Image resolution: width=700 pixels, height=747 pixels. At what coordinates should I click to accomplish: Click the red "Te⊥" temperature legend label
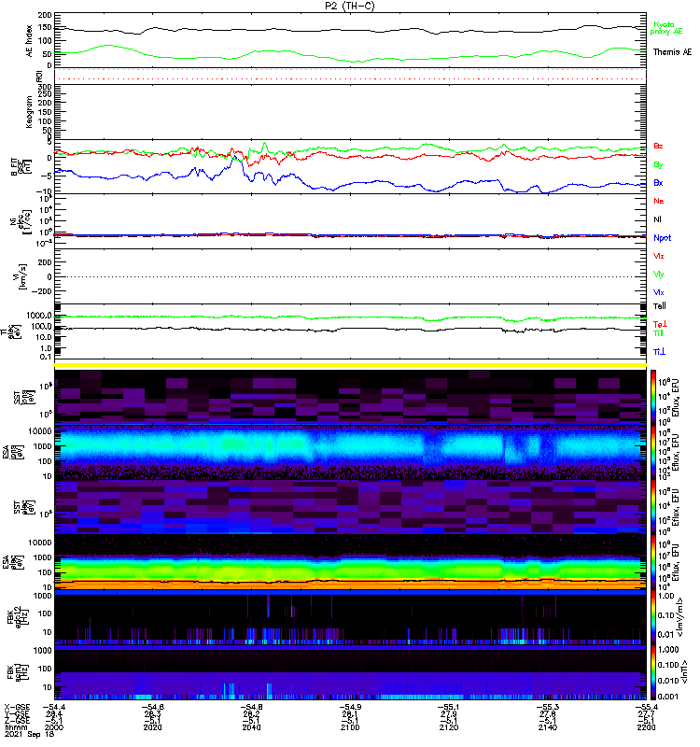pos(660,324)
